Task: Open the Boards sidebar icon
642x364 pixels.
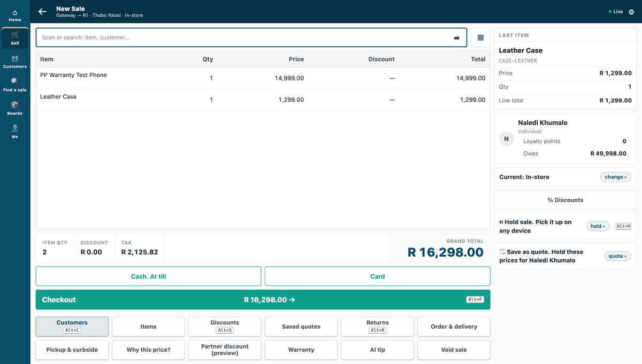Action: 15,109
